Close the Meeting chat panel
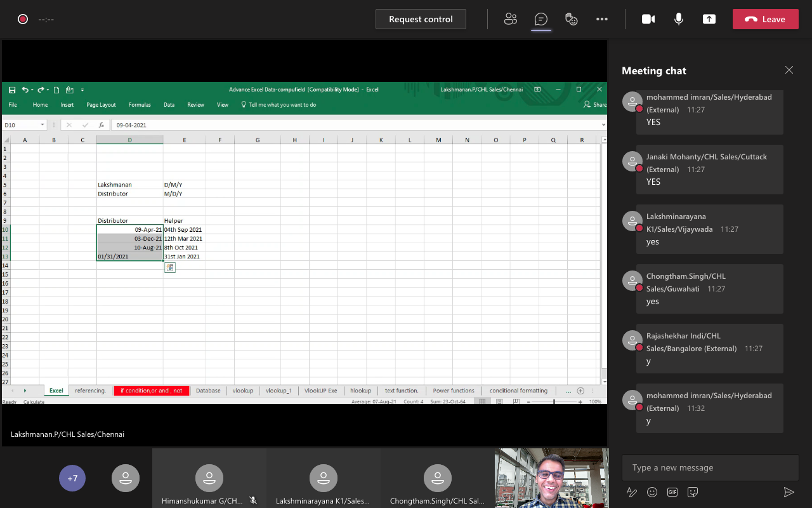The image size is (812, 508). (789, 70)
